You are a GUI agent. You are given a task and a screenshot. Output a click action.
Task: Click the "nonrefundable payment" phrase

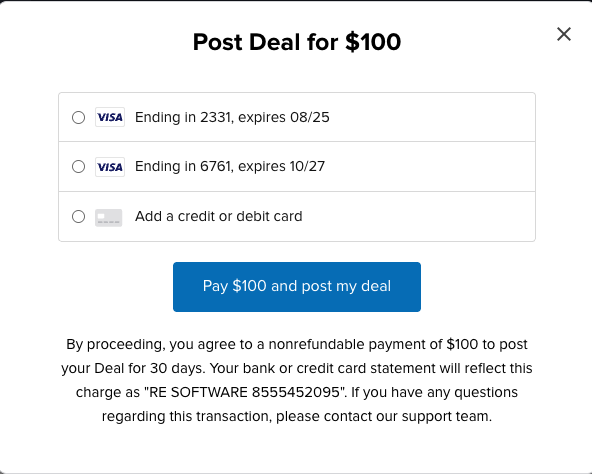tap(355, 344)
